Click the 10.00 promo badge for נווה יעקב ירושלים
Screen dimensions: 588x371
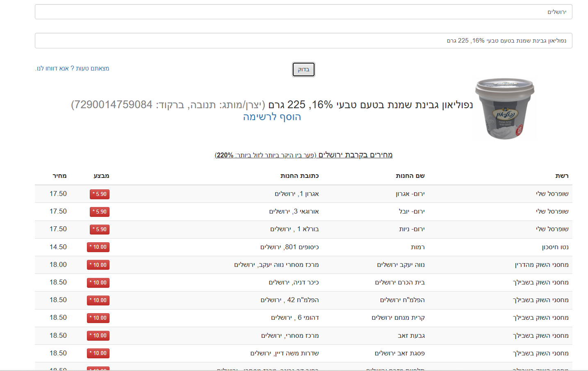coord(98,264)
